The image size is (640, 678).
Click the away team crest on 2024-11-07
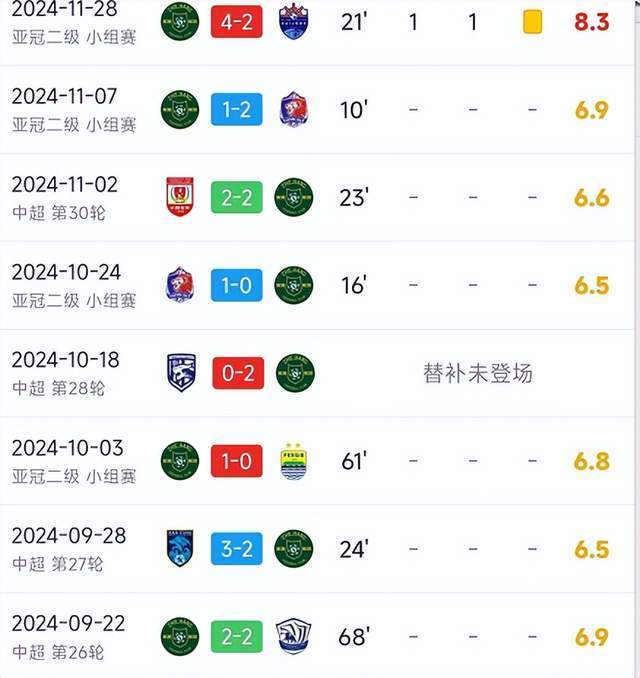(x=294, y=109)
